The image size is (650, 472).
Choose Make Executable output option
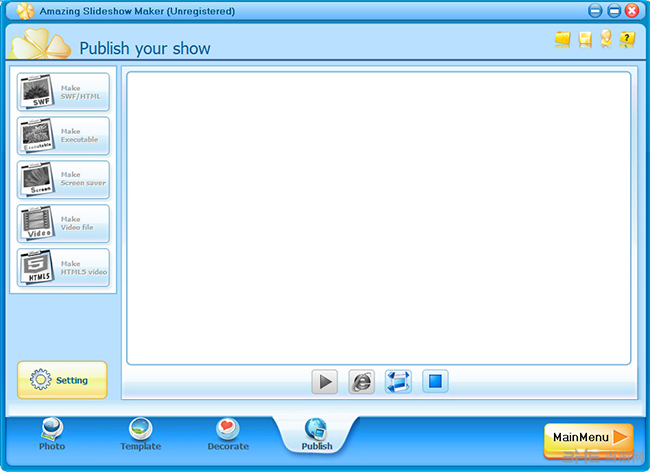pyautogui.click(x=63, y=136)
